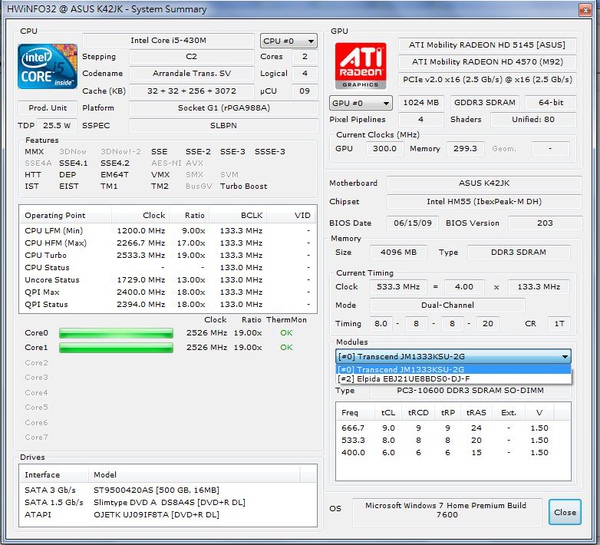The width and height of the screenshot is (600, 545).
Task: Select module [#2] Elpida EBJ21UE8BDS0-DJ-F
Action: [453, 379]
